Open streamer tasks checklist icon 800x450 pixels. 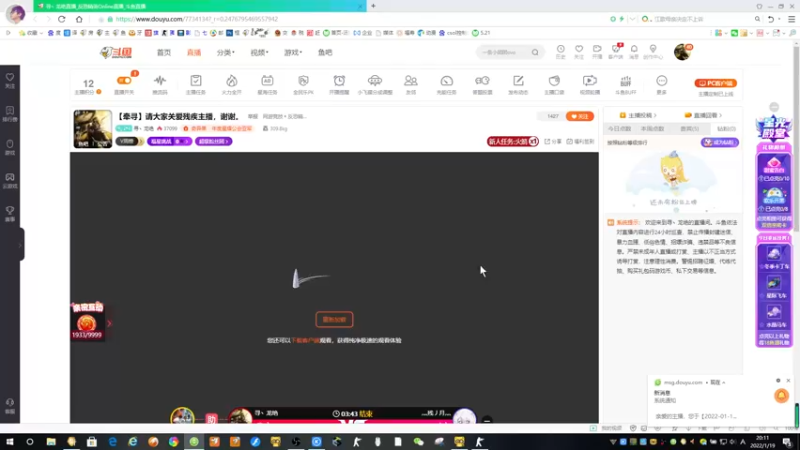(196, 81)
